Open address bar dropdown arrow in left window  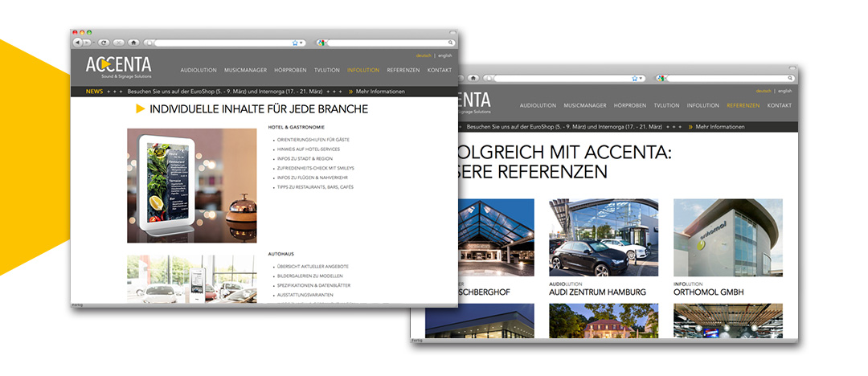301,43
